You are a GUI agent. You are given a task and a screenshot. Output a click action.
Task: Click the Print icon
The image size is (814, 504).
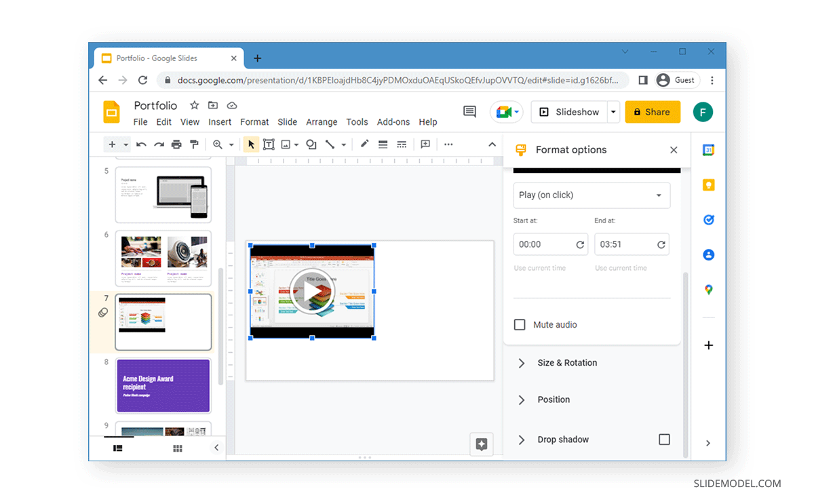coord(176,144)
